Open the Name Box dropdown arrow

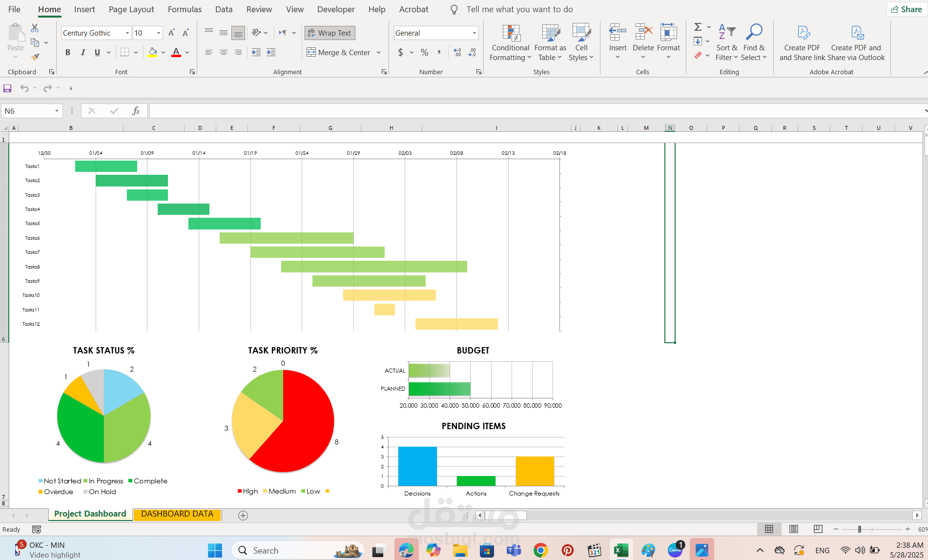tap(57, 111)
